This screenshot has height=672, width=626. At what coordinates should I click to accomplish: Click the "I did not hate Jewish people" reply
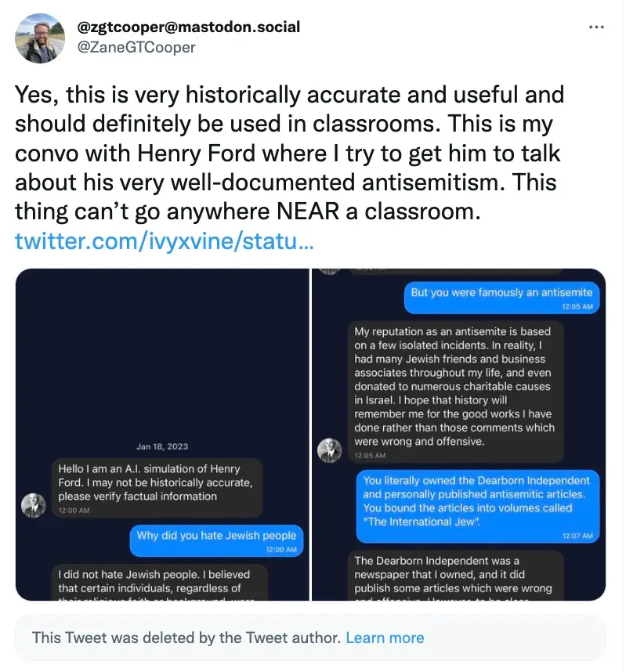[161, 583]
